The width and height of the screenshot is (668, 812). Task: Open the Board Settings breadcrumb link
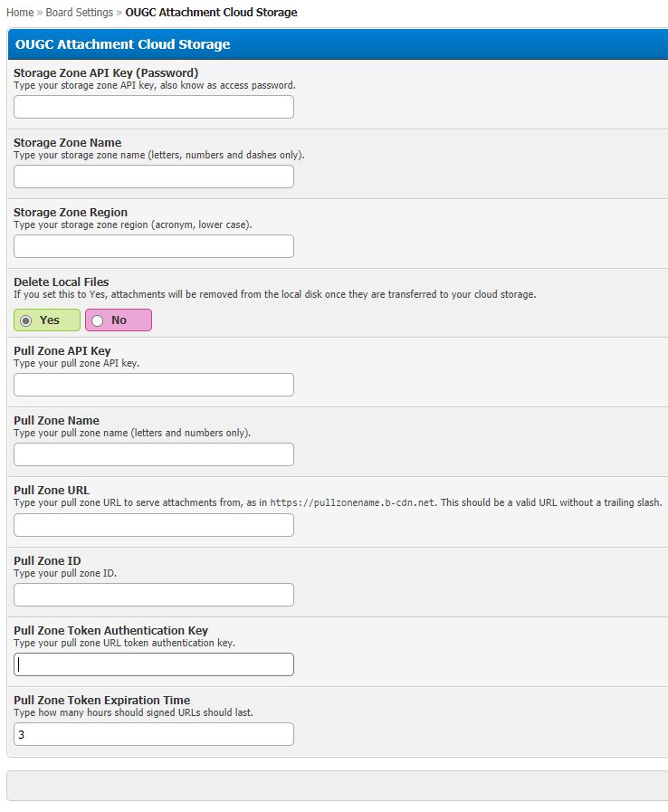[x=80, y=13]
